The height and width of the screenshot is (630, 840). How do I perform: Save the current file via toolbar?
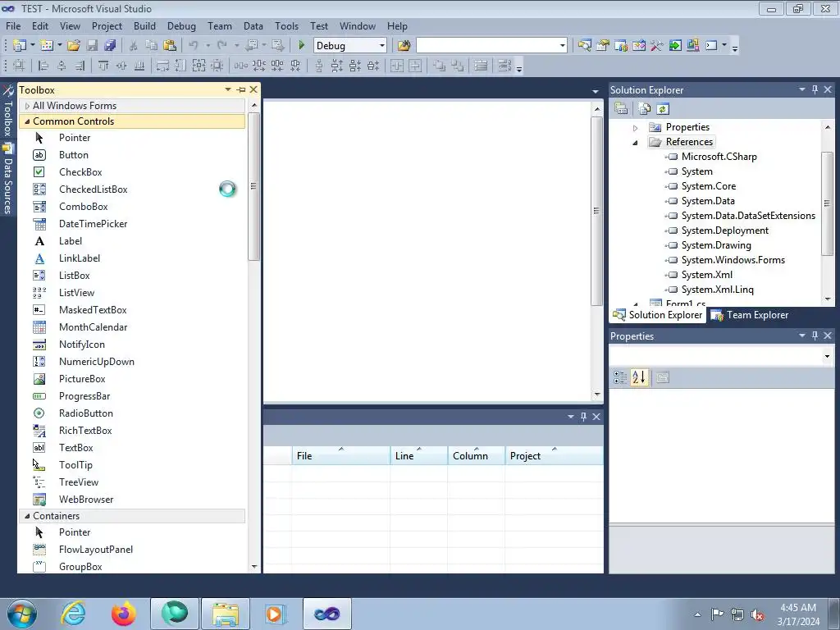pyautogui.click(x=92, y=46)
